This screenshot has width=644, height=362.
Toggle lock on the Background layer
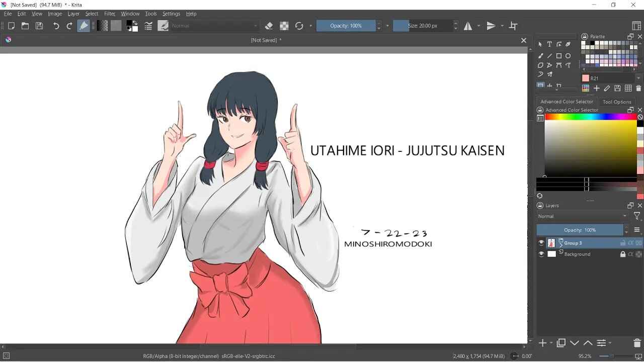(623, 254)
